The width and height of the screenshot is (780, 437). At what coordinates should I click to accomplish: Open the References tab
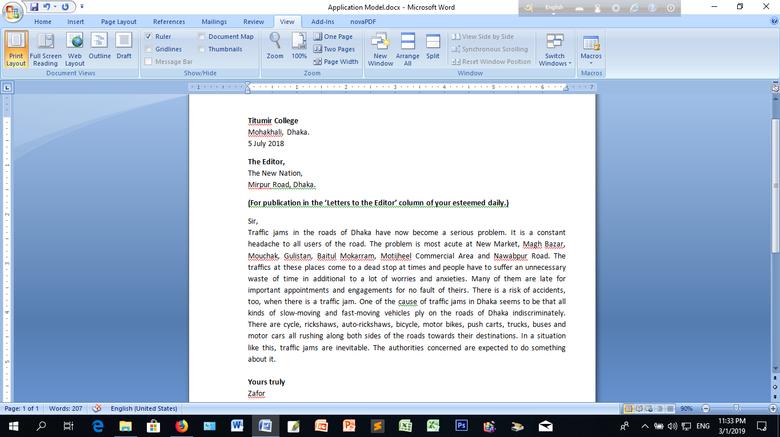[169, 22]
